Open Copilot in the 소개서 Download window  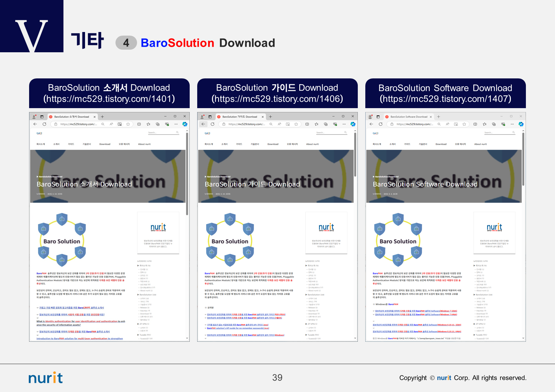185,124
